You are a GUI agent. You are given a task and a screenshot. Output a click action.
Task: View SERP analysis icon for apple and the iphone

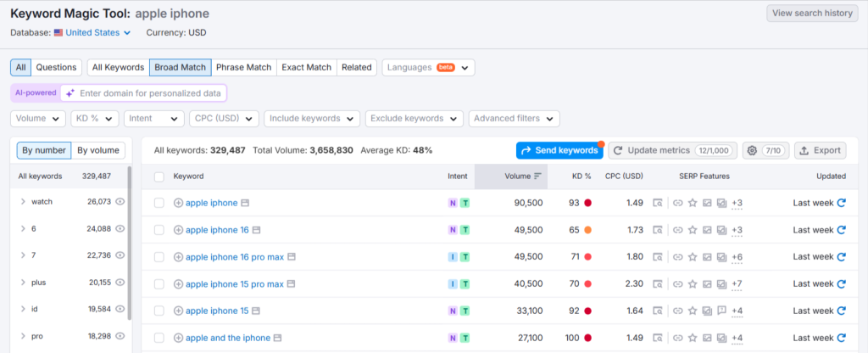(x=657, y=338)
